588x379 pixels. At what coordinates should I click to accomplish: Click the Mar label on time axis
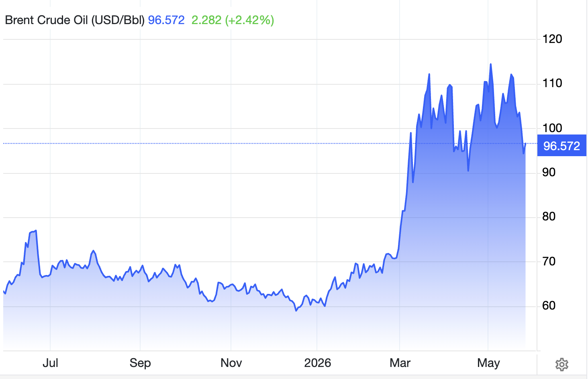point(400,363)
